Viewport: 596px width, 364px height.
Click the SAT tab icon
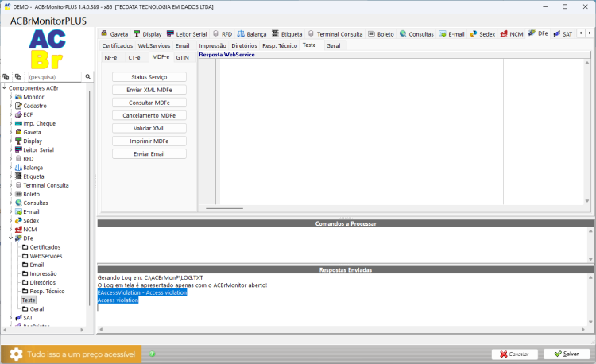point(557,33)
